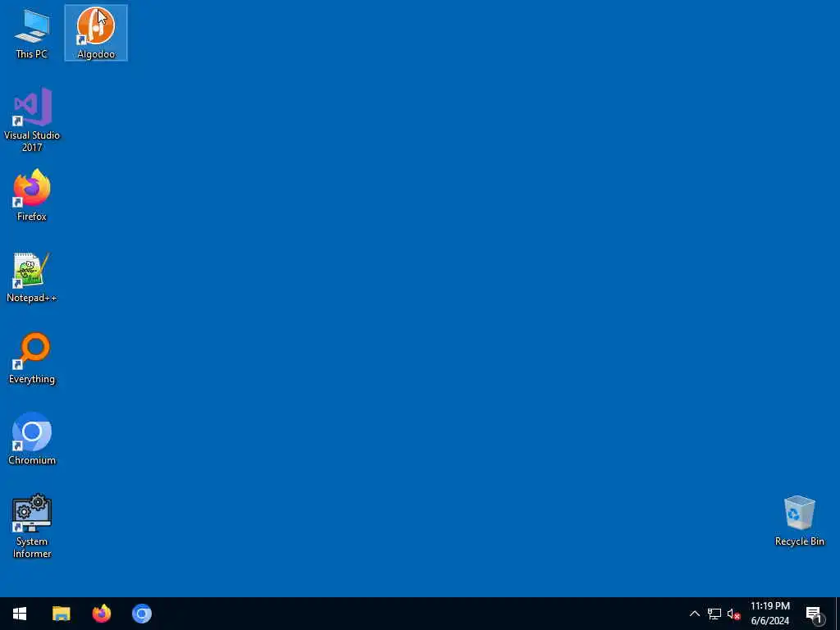Open the muted volume tray icon

[733, 614]
